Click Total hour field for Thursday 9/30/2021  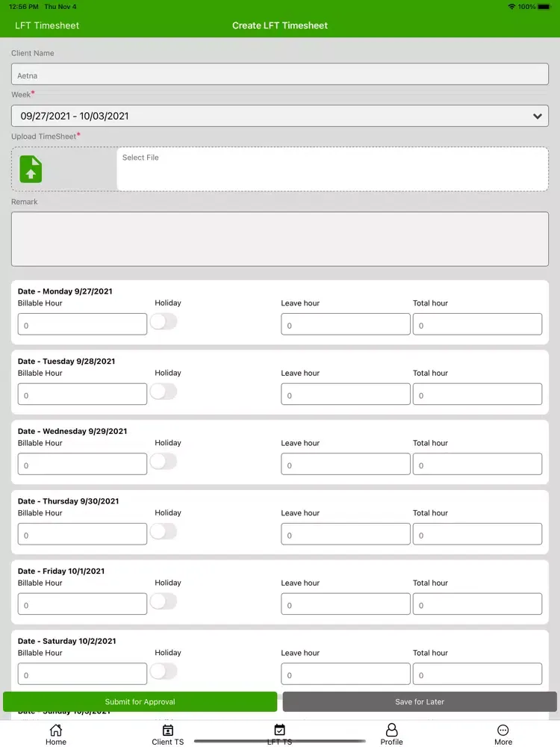click(x=477, y=534)
